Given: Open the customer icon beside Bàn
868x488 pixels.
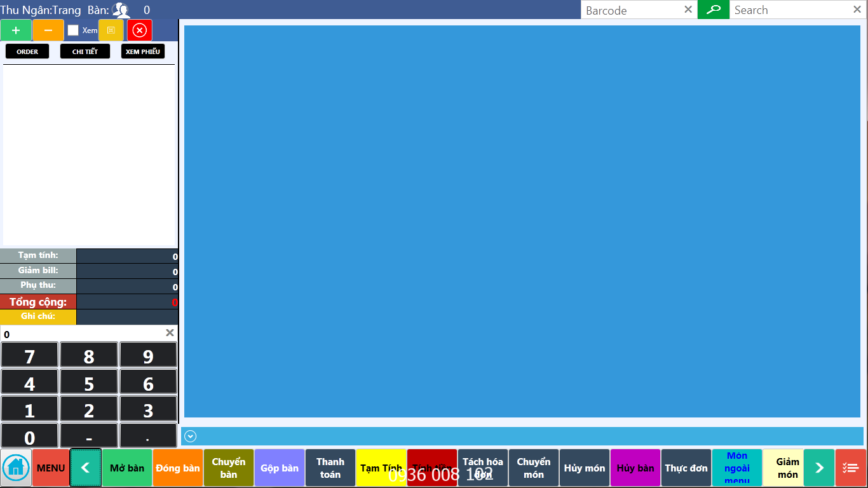Looking at the screenshot, I should pos(121,10).
